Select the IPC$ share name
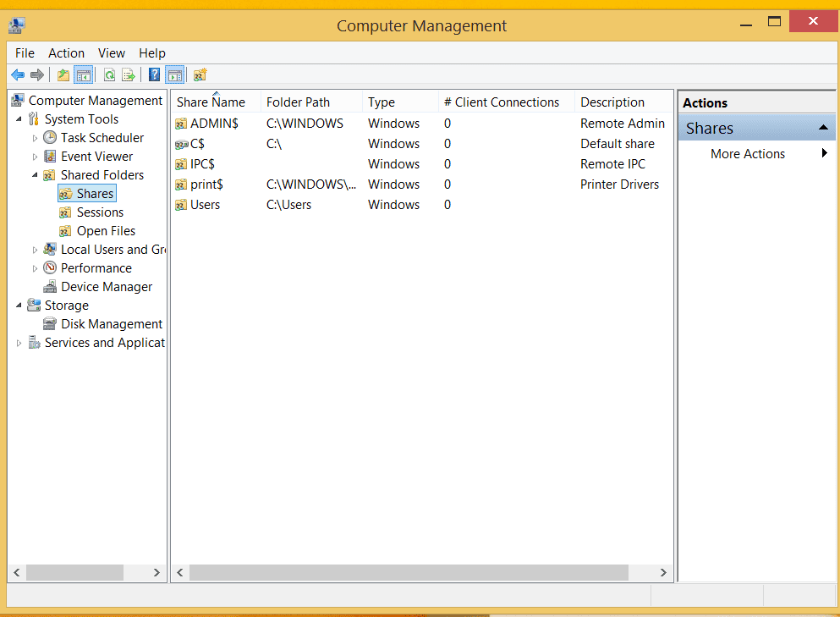Viewport: 840px width, 617px height. [x=202, y=164]
